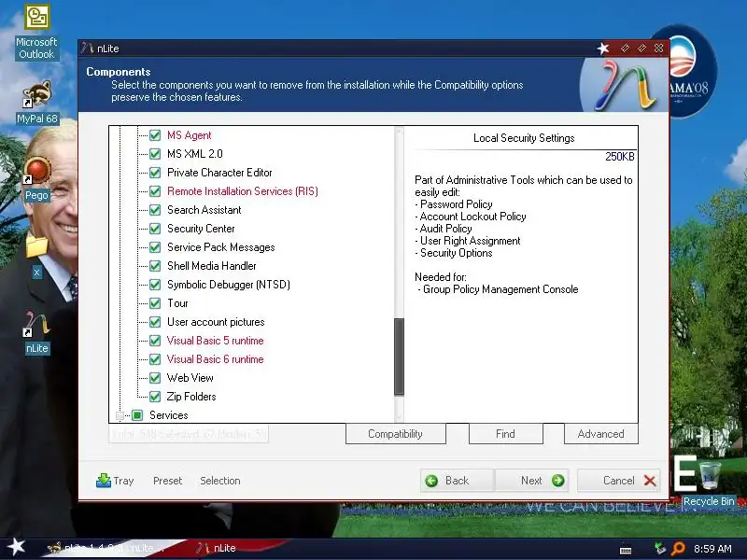Click the Group Policy Management Console text
The height and width of the screenshot is (560, 747).
pyautogui.click(x=500, y=289)
